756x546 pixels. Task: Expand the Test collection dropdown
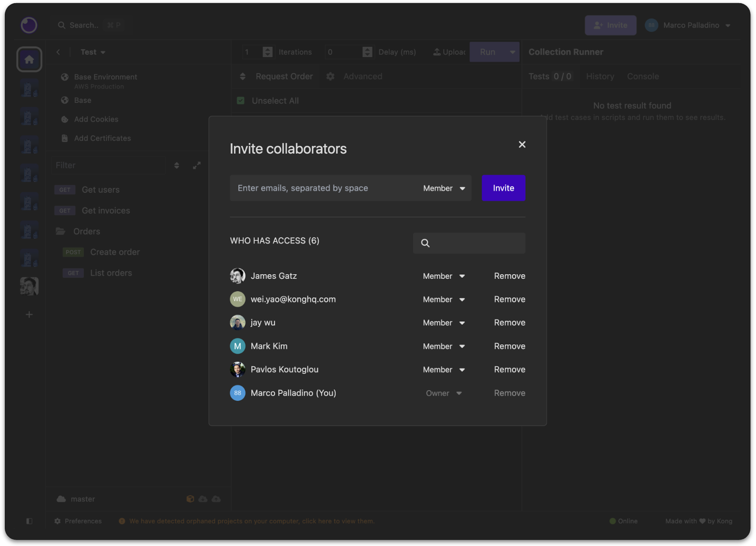click(93, 52)
